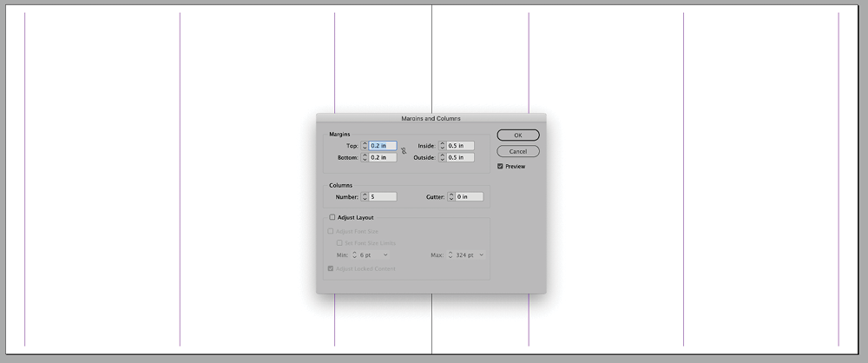Click the Max font size stepper arrows
This screenshot has height=363, width=868.
tap(450, 255)
